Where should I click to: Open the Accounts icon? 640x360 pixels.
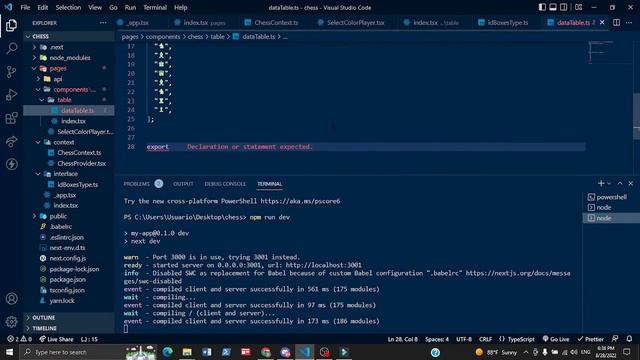pos(11,298)
